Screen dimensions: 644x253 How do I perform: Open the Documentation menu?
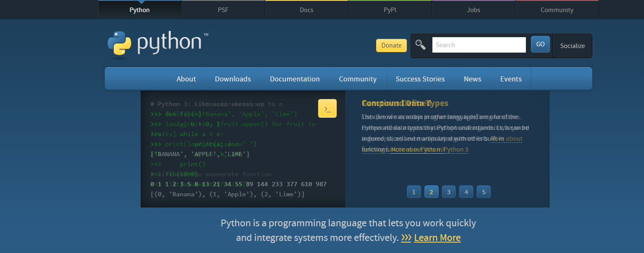pyautogui.click(x=295, y=79)
